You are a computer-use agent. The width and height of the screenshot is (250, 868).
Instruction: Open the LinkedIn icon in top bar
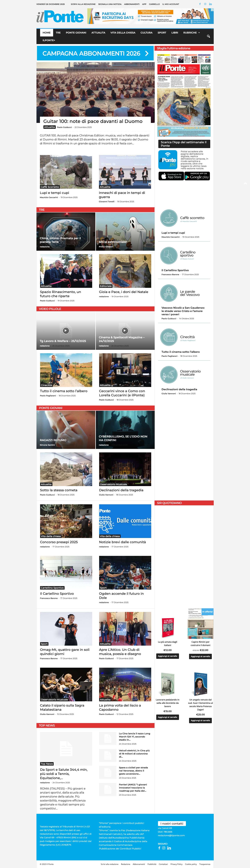[x=211, y=4]
